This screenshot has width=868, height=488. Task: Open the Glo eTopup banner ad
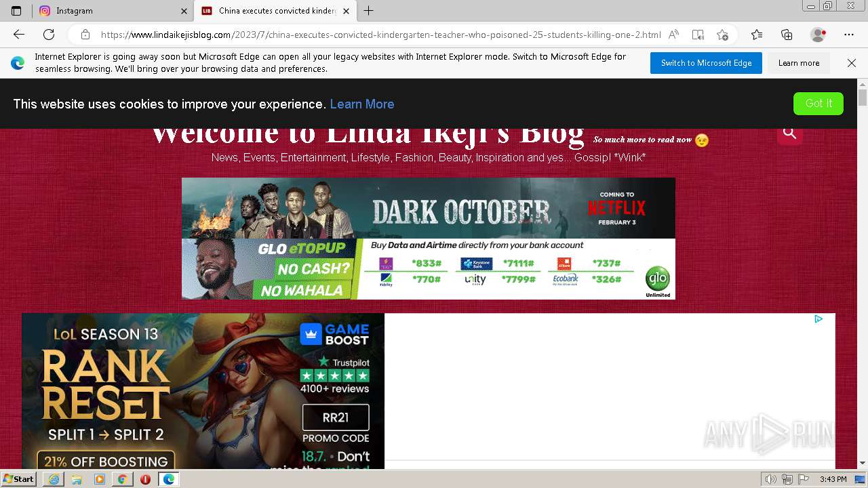tap(429, 269)
